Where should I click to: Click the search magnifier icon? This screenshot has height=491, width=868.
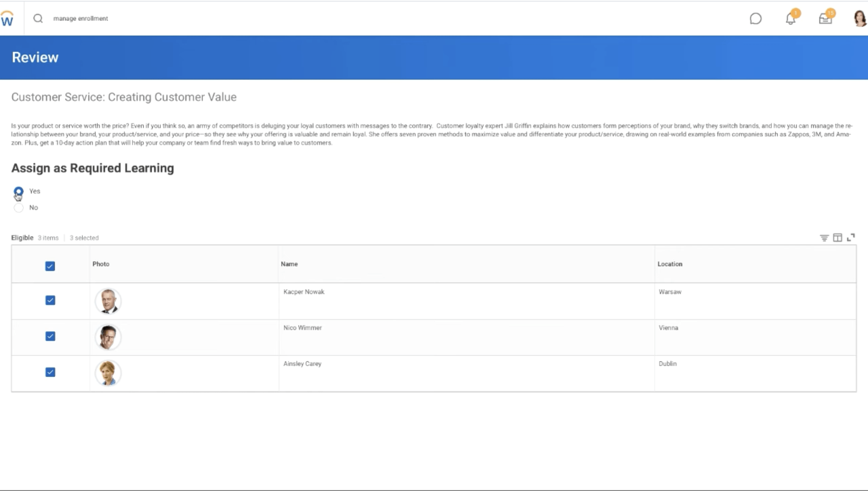point(38,18)
